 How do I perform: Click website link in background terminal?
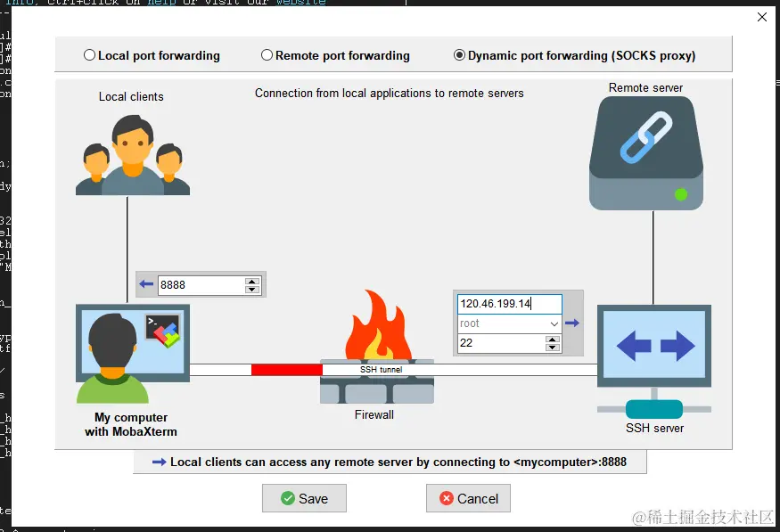301,2
